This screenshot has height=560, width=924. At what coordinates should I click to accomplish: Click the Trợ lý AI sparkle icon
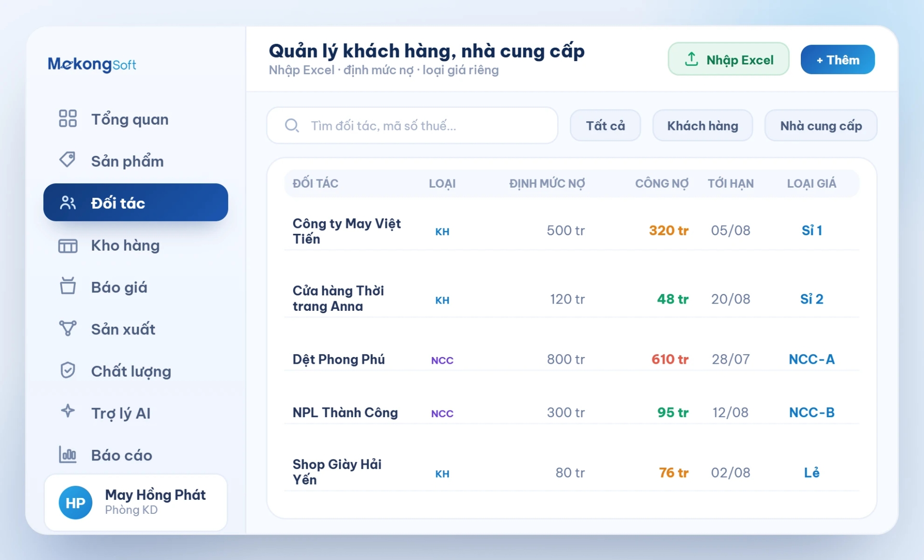[68, 411]
